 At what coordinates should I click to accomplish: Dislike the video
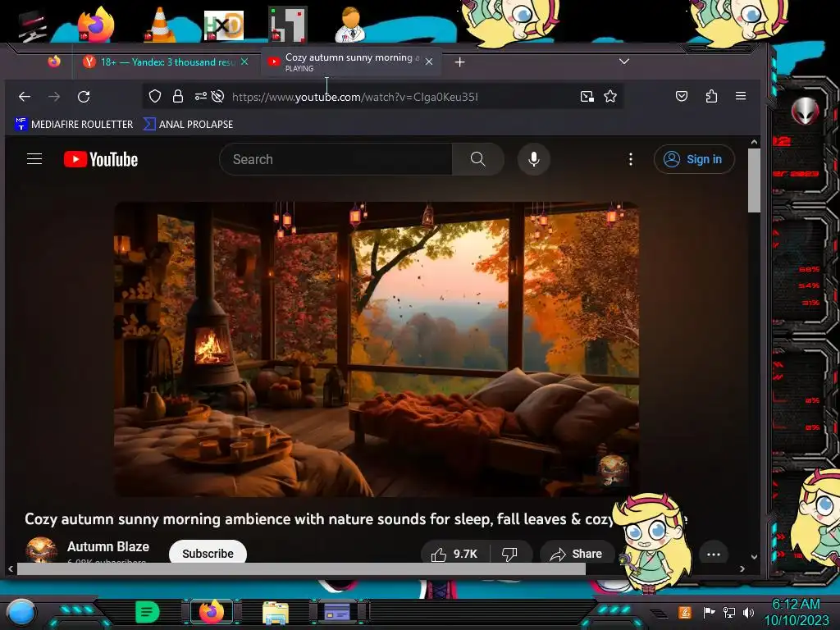(x=510, y=554)
